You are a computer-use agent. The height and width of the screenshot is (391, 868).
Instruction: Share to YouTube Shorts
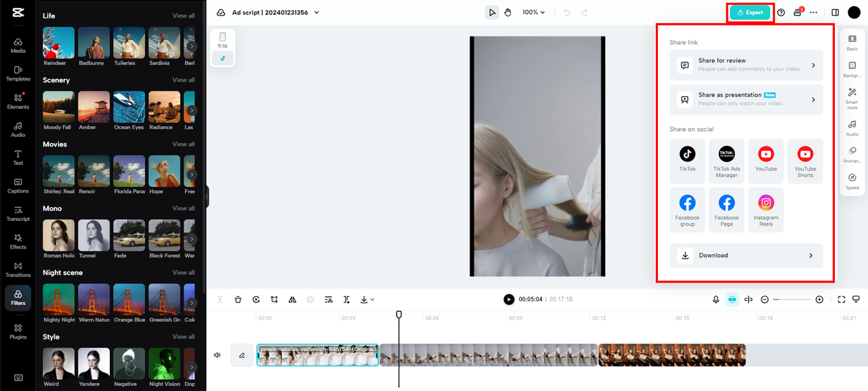click(x=805, y=161)
